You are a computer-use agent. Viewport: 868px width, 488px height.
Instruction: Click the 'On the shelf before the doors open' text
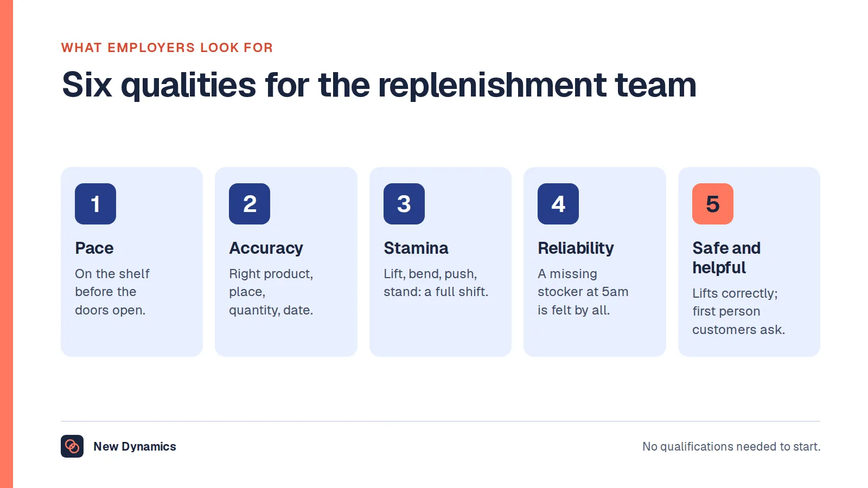tap(112, 292)
